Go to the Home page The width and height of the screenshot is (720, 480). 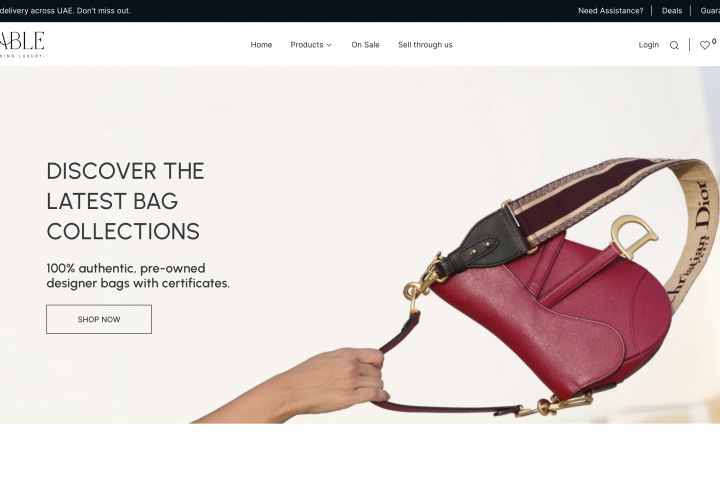[261, 45]
